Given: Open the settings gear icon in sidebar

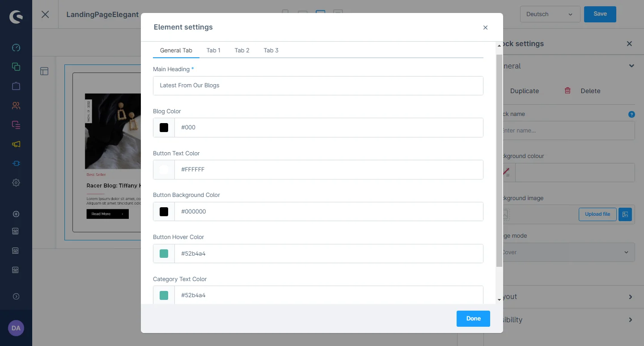Looking at the screenshot, I should pos(16,183).
